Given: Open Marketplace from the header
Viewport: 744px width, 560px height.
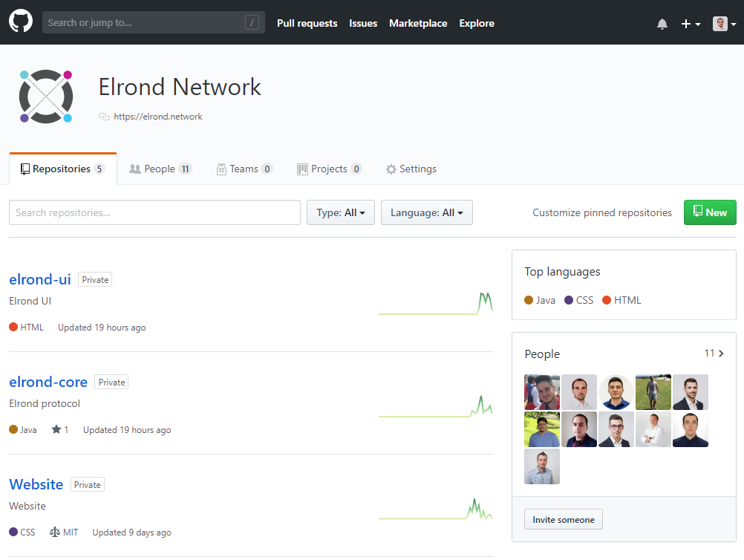Looking at the screenshot, I should [x=418, y=23].
